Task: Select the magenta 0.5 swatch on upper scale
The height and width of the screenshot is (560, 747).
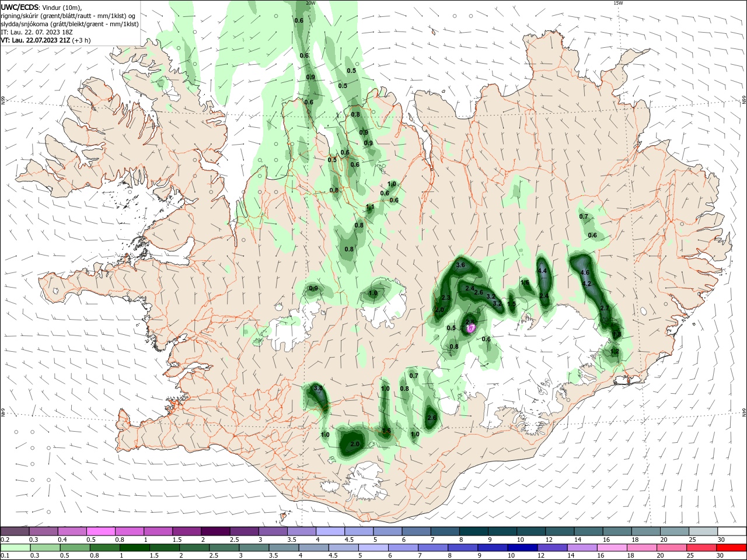Action: pyautogui.click(x=101, y=531)
